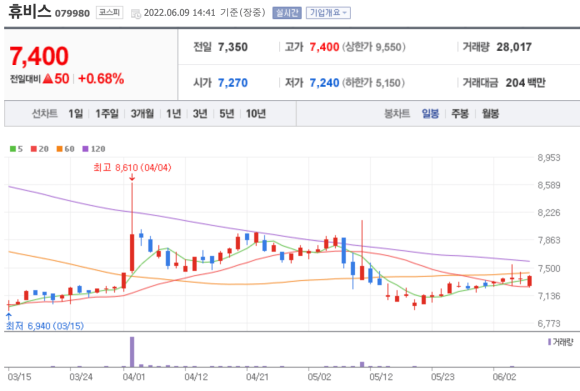Click the 상한가 9,550 text

click(374, 47)
